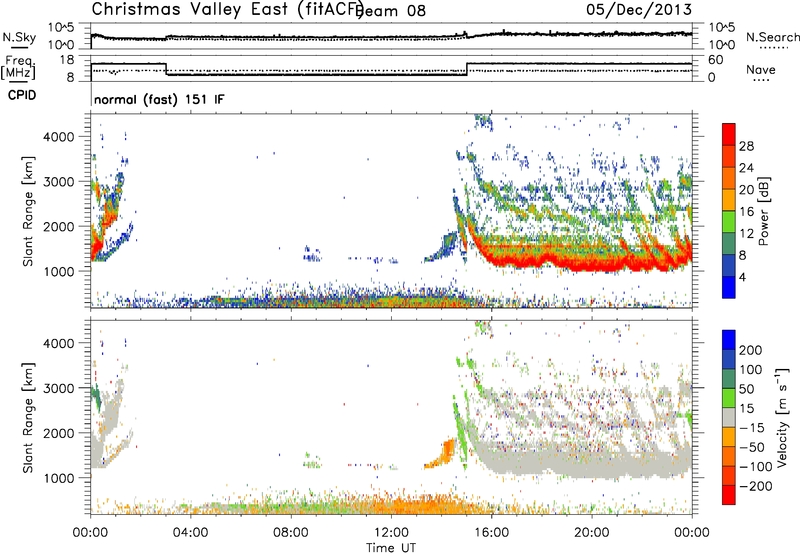Click the '4000' tick on the velocity panel
The width and height of the screenshot is (800, 554).
[x=58, y=343]
